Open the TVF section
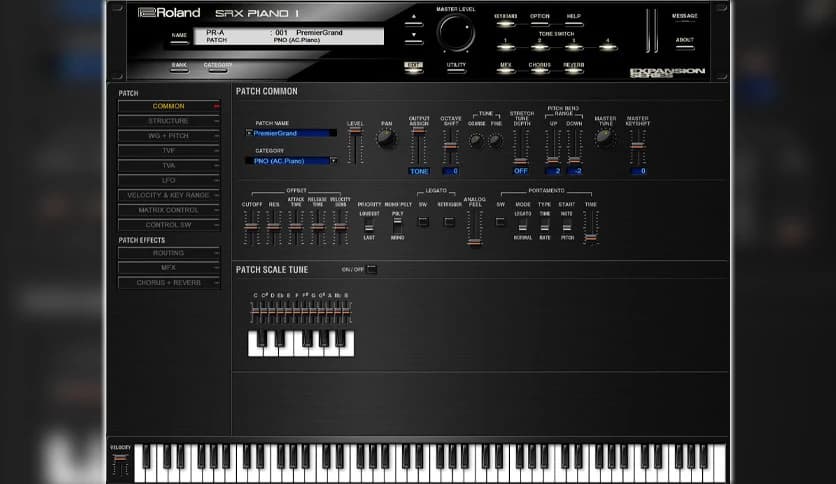Image resolution: width=836 pixels, height=484 pixels. click(x=169, y=151)
